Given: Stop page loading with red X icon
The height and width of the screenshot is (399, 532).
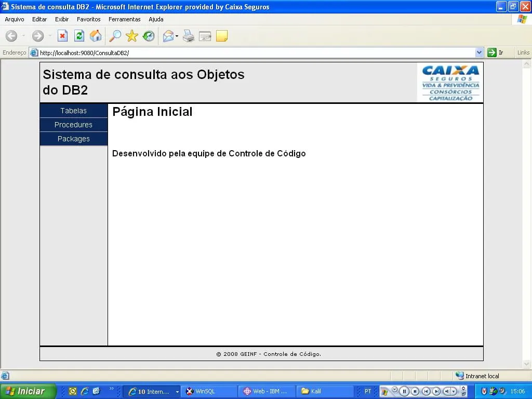Looking at the screenshot, I should point(62,36).
